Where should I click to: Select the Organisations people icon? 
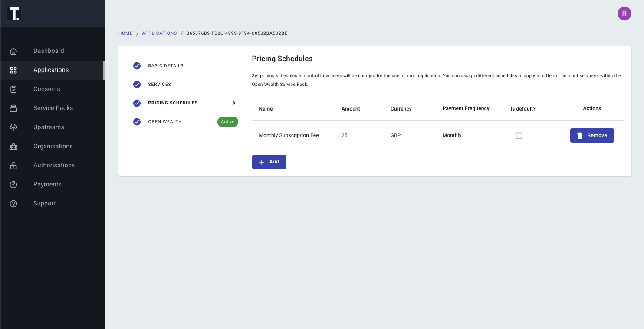click(x=13, y=147)
